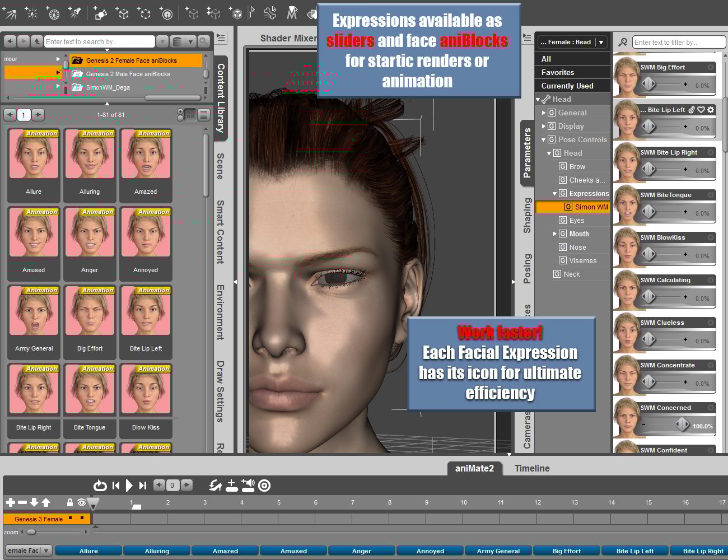Switch Content Library to list view
This screenshot has width=728, height=560.
[x=204, y=115]
